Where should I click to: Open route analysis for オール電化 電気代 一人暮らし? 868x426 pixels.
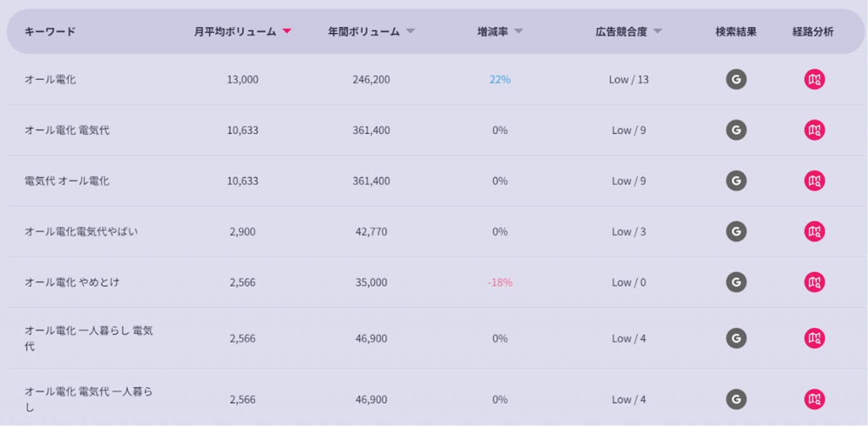[x=814, y=399]
